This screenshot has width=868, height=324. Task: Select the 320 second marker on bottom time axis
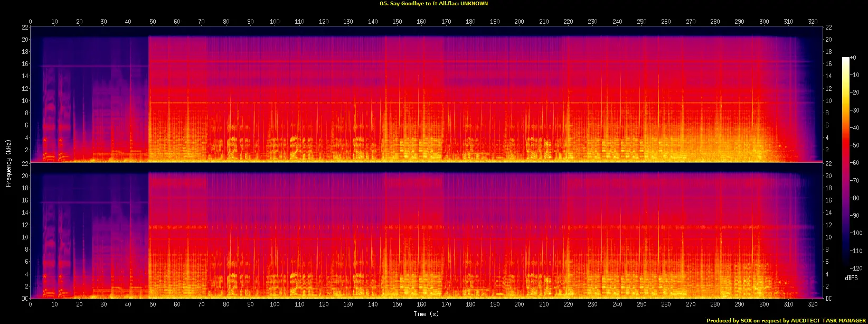click(813, 304)
